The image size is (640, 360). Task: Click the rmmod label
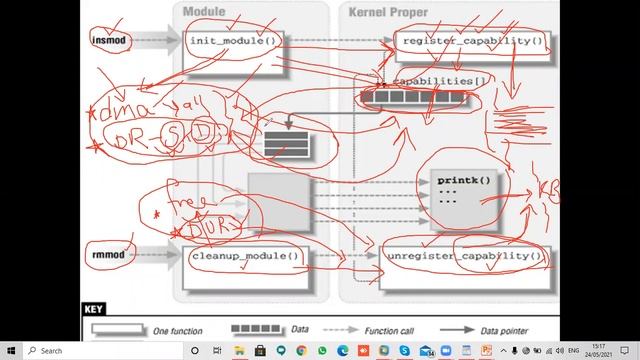pos(108,254)
